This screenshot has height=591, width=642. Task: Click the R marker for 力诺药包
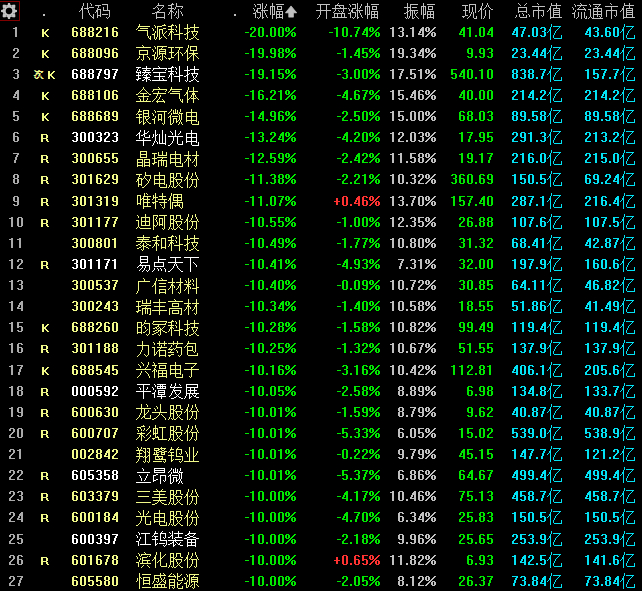(45, 349)
